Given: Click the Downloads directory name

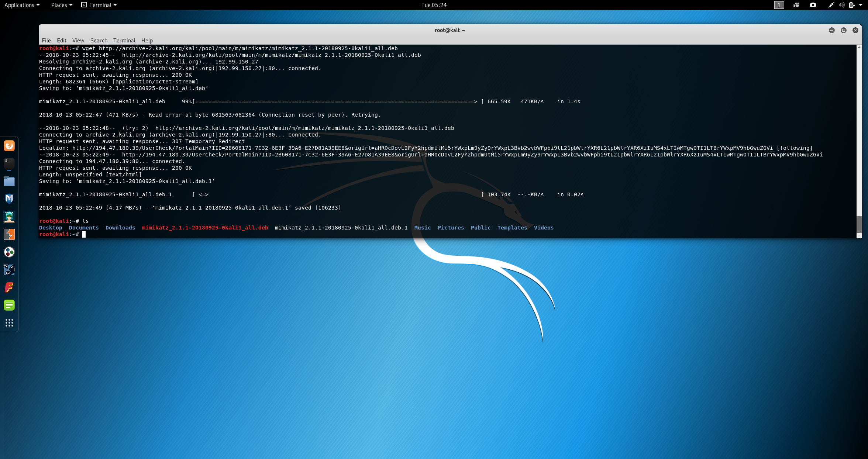Looking at the screenshot, I should [120, 228].
